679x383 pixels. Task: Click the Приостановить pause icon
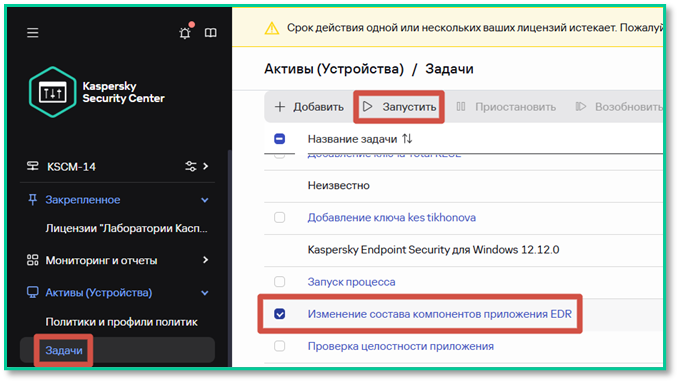tap(461, 107)
